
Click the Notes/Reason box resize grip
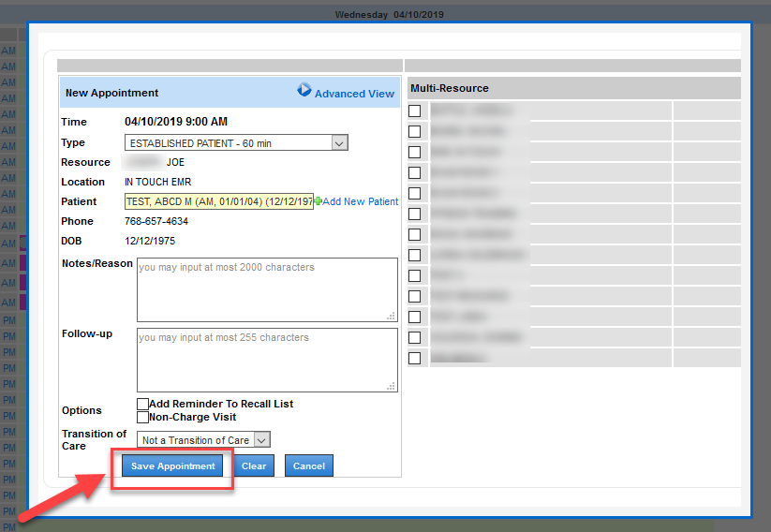[x=391, y=316]
